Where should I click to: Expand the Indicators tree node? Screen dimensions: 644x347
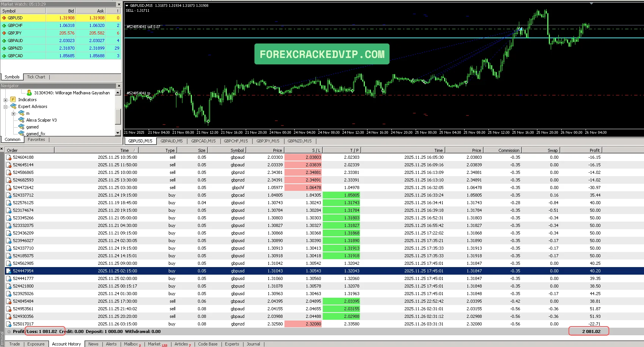5,100
